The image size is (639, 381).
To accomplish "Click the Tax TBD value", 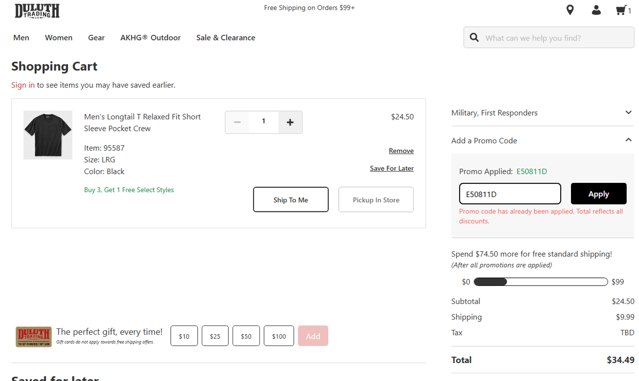I will [x=627, y=333].
